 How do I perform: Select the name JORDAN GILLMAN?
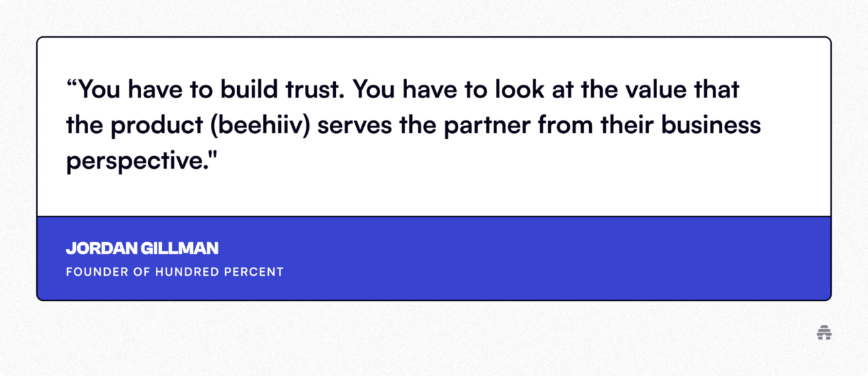pos(142,248)
